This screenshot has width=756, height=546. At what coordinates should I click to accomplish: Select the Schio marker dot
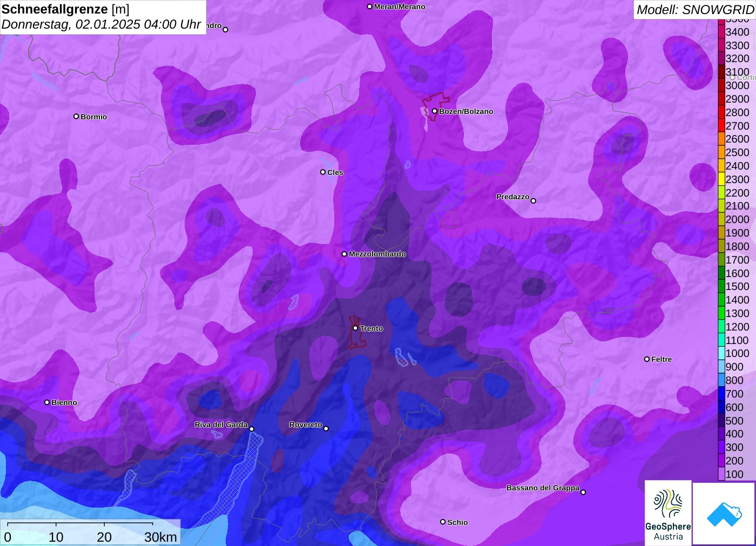[x=443, y=522]
